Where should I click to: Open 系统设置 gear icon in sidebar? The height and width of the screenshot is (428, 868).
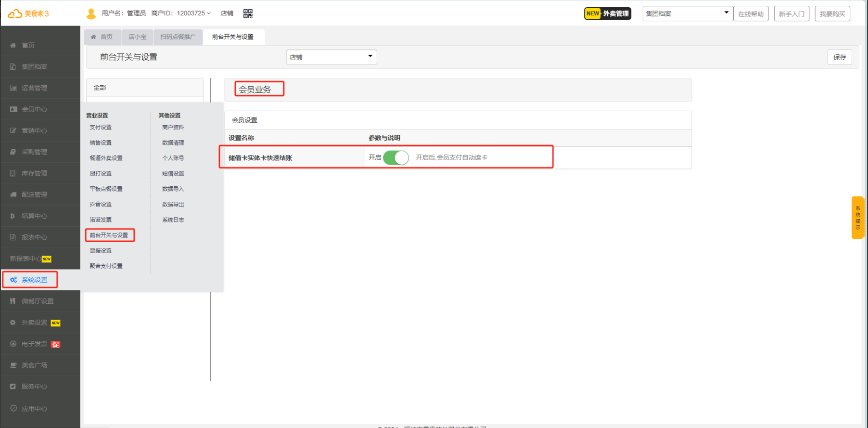click(x=13, y=280)
